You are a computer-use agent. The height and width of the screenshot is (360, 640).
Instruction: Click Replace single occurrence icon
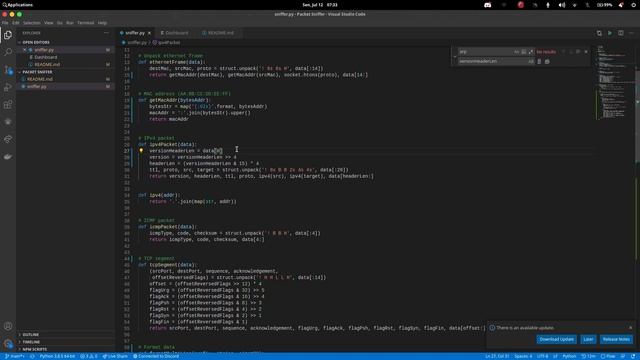(539, 62)
